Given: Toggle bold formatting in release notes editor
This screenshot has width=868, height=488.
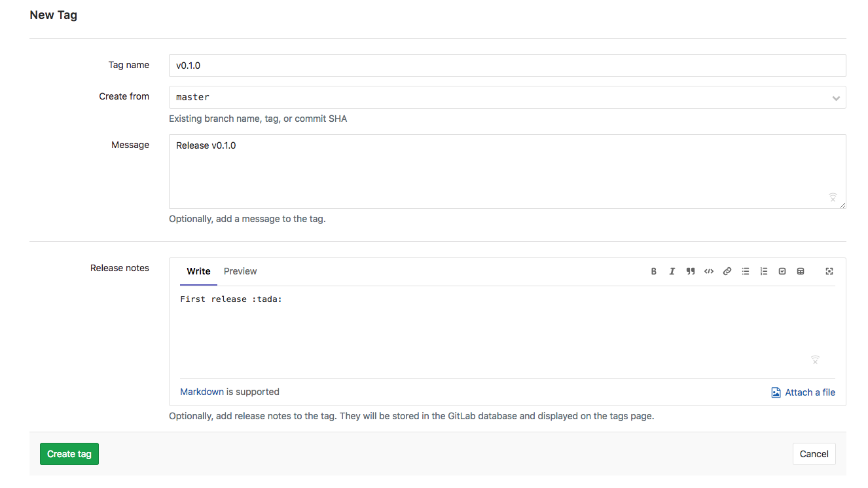Looking at the screenshot, I should [x=653, y=271].
